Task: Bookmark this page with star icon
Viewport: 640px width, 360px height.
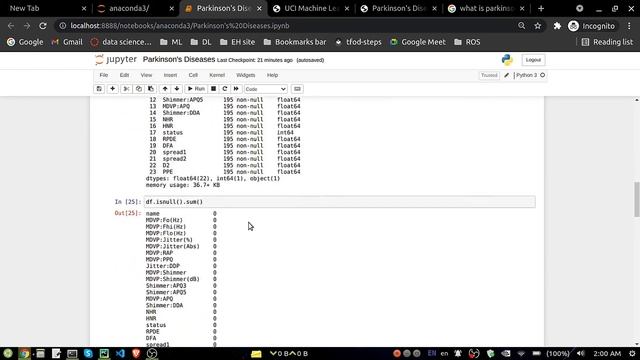Action: coord(538,26)
